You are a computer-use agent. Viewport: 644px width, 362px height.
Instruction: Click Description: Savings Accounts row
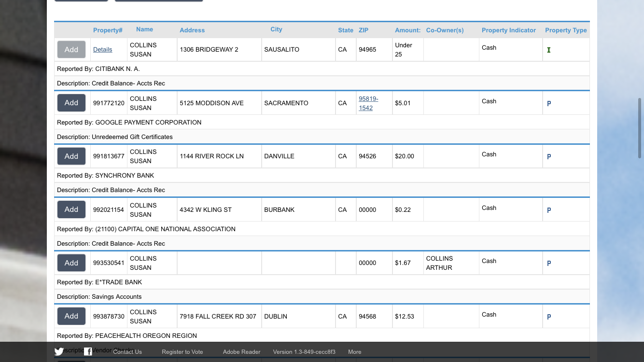tap(322, 296)
